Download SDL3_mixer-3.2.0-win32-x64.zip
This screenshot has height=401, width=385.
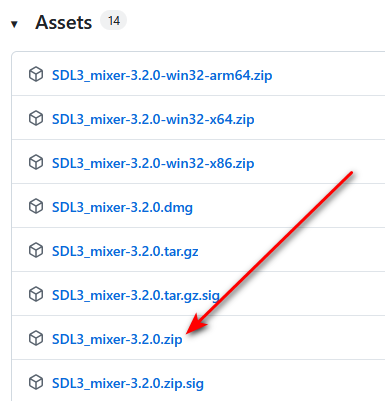153,119
